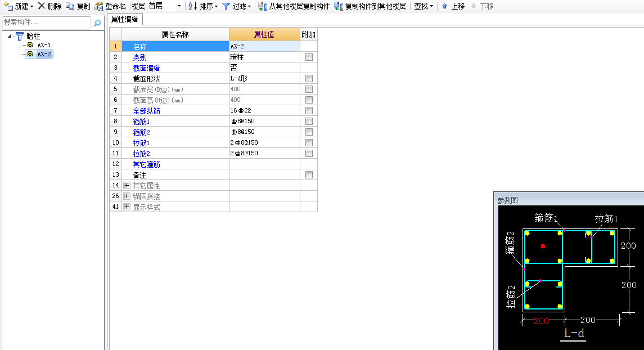Click the 搜索构件 search field
Viewport: 644px width, 350px height.
coord(46,23)
